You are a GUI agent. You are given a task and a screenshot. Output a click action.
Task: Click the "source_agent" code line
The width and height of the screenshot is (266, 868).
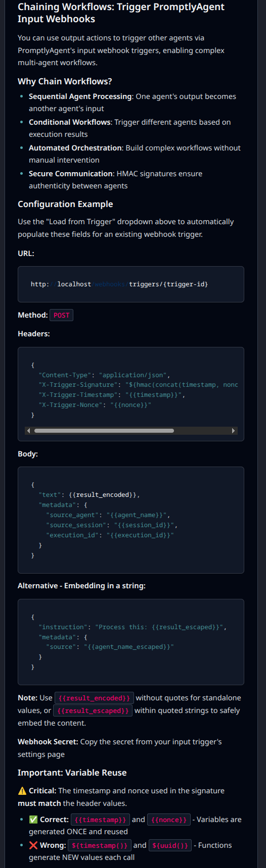coord(108,515)
